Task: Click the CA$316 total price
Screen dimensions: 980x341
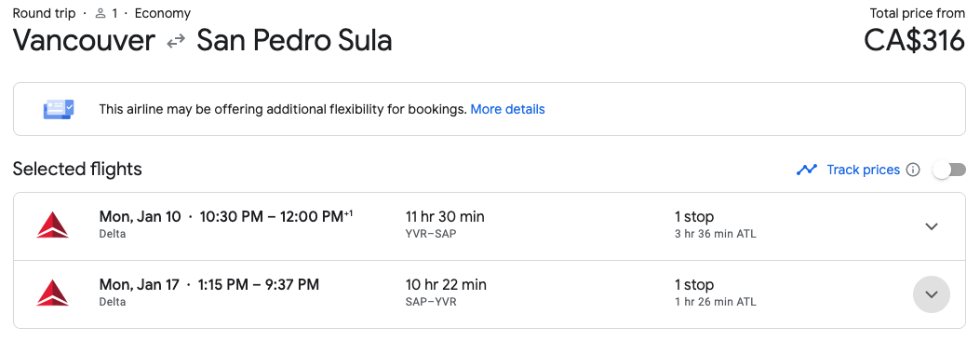Action: point(914,41)
